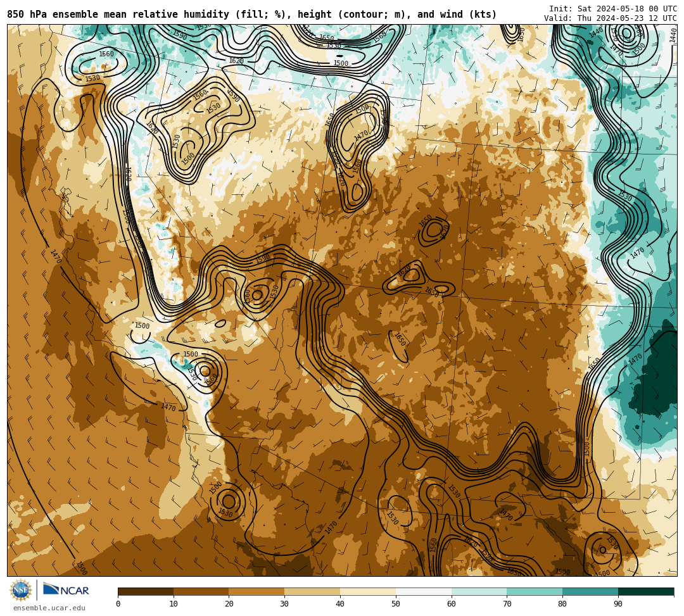Click the colorbar tick label 50
684x616 pixels.
[x=396, y=604]
